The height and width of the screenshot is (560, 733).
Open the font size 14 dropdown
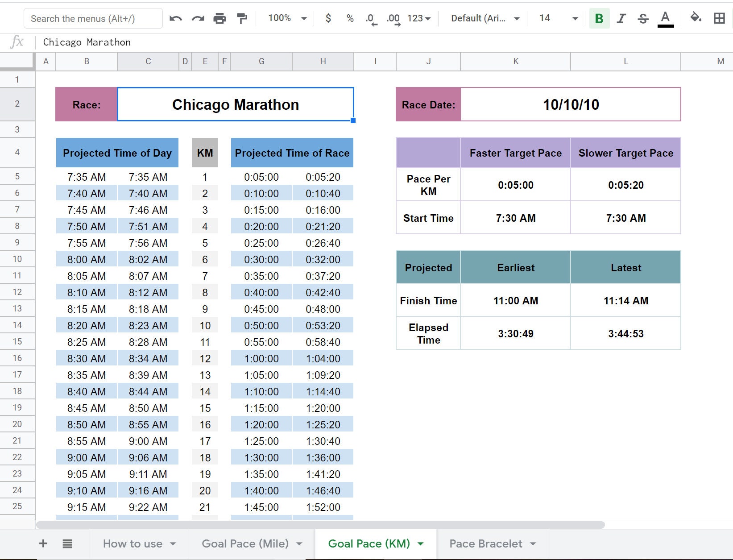pos(559,18)
